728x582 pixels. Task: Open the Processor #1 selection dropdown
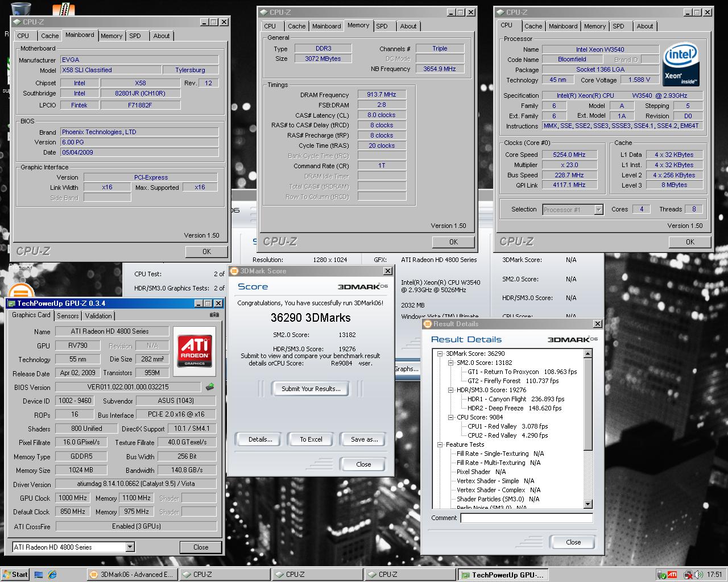[598, 210]
